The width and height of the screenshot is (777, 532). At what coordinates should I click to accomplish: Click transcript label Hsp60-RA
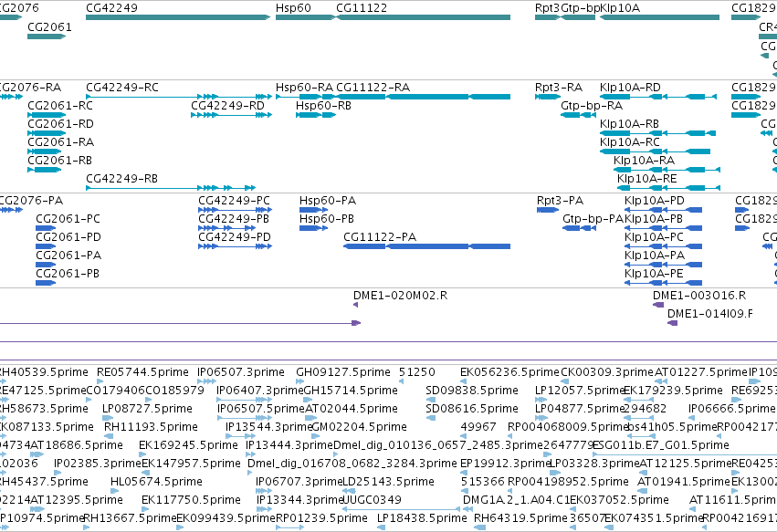[x=305, y=88]
